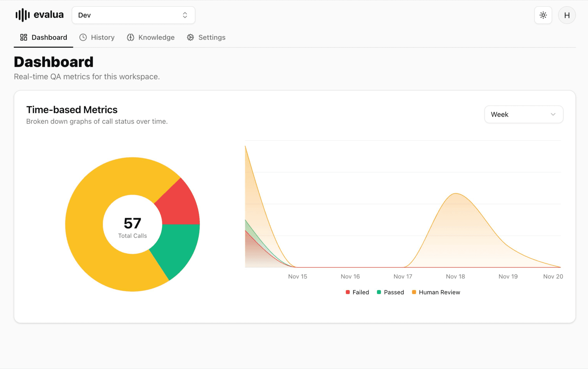The height and width of the screenshot is (369, 588).
Task: Open the Dev workspace dropdown
Action: coord(133,15)
